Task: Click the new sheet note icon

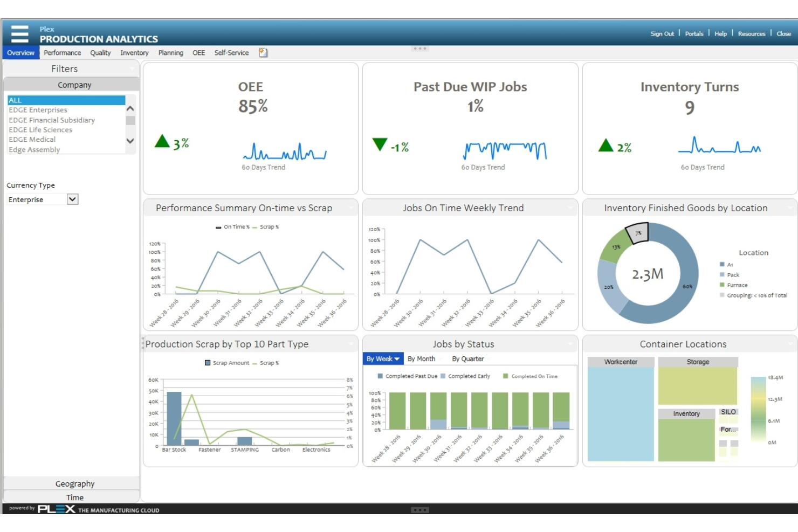Action: pyautogui.click(x=263, y=53)
